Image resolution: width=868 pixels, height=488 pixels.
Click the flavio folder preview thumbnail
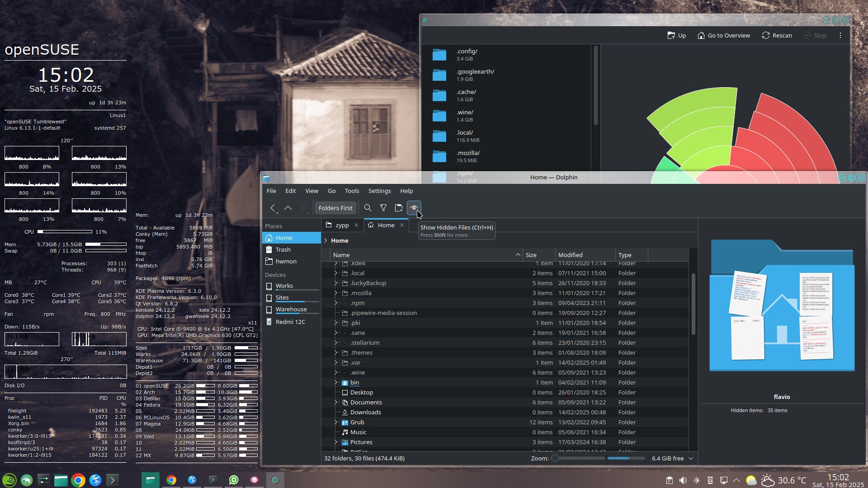coord(782,306)
